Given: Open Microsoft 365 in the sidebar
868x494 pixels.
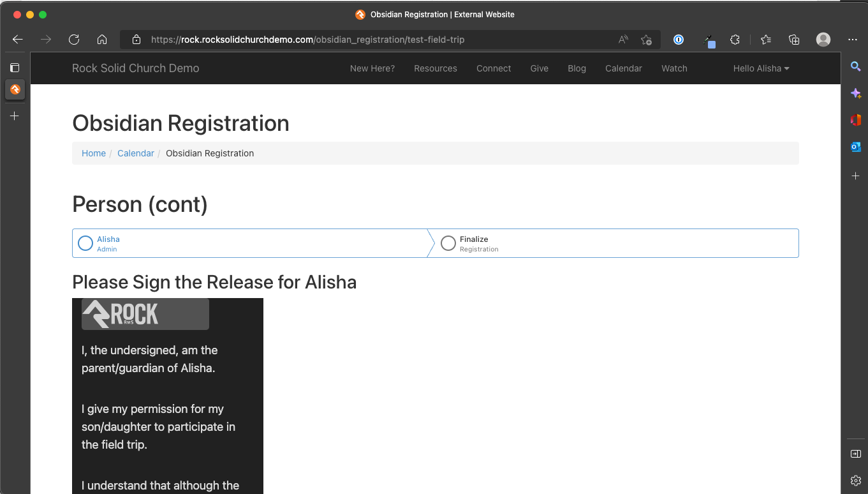Looking at the screenshot, I should (856, 120).
